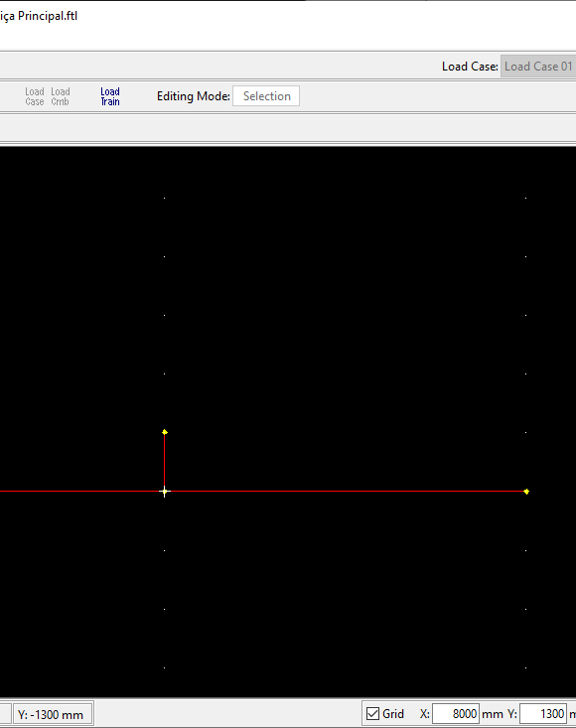
Task: Click the grid Y spacing field showing 1300
Action: point(543,714)
